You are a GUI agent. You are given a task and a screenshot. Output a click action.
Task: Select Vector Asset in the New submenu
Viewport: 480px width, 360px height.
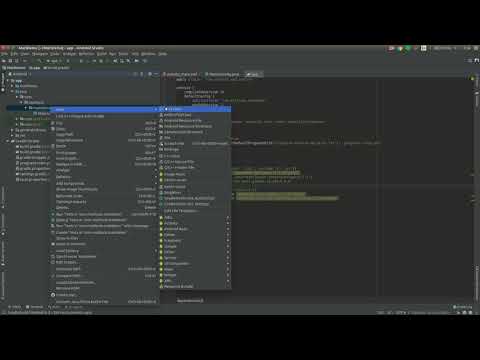click(x=195, y=180)
